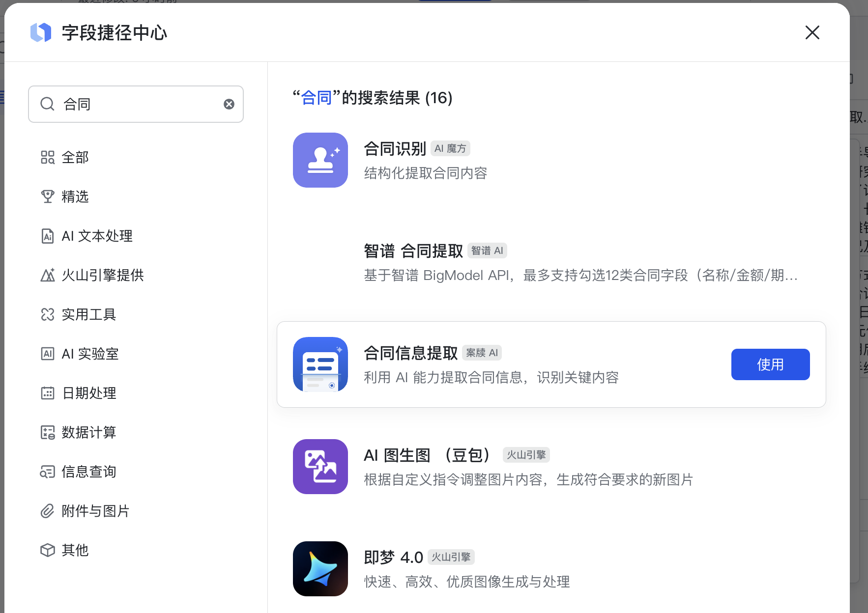Close the 字段捷径中心 dialog
The width and height of the screenshot is (868, 613).
click(812, 32)
